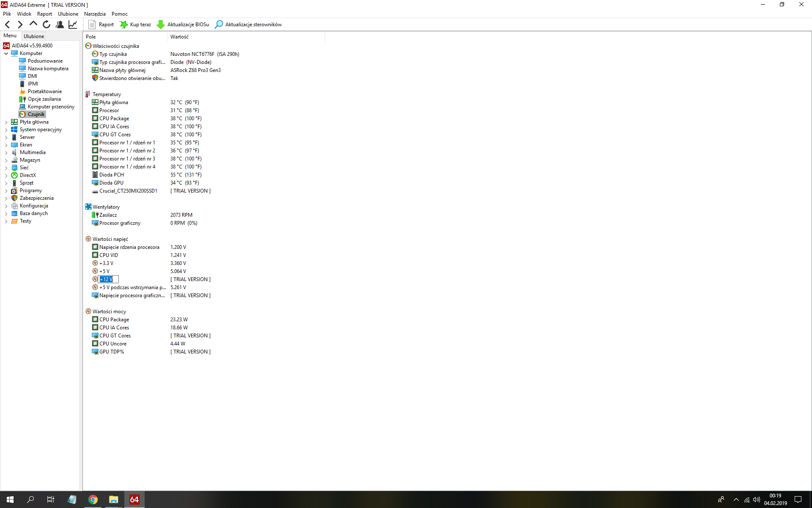Refresh the sensor readings via toolbar icon

point(47,25)
